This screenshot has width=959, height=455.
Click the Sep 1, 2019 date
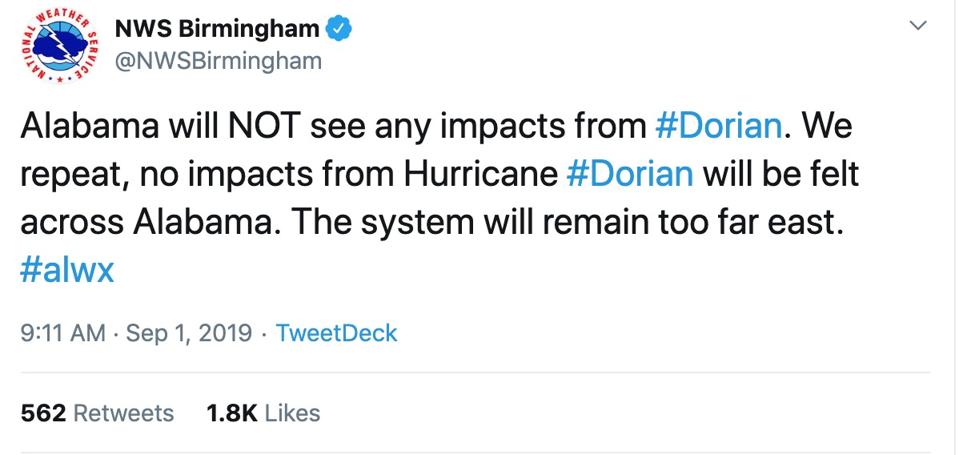(x=190, y=333)
